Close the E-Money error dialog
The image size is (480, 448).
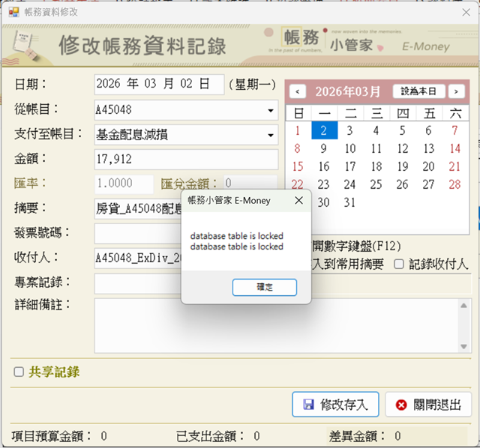click(298, 201)
